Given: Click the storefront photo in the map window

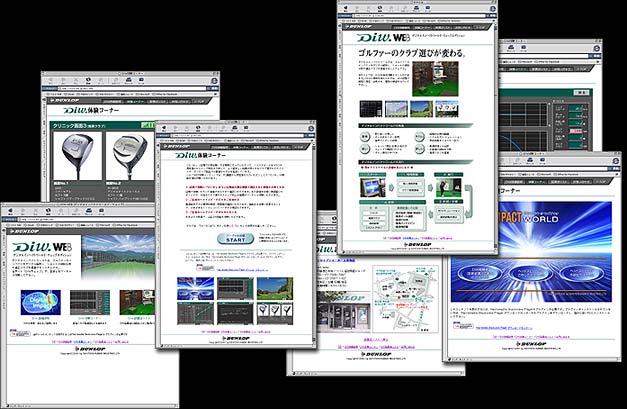Looking at the screenshot, I should (343, 313).
